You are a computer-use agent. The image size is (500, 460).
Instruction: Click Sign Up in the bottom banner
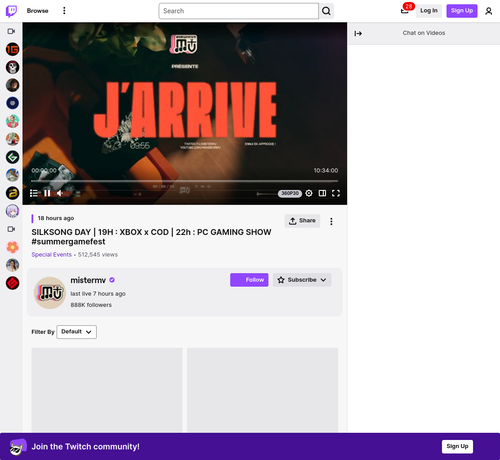(x=457, y=447)
